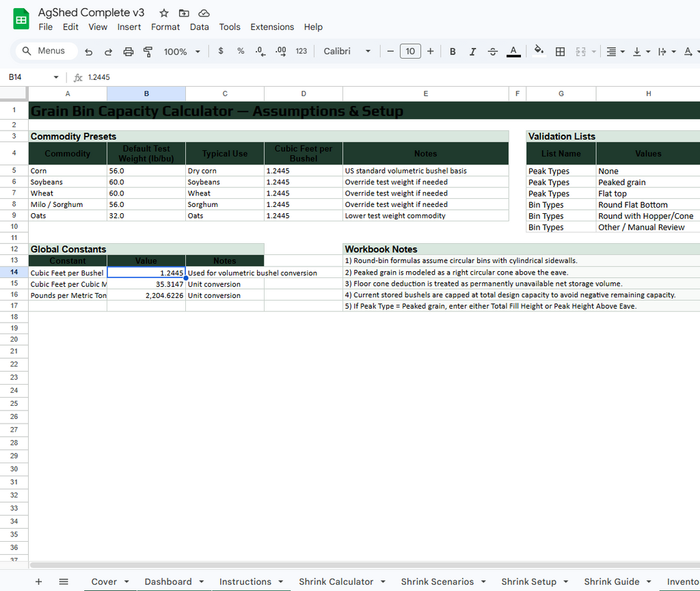Open the all sheets list
Viewport: 700px width, 591px height.
tap(64, 581)
